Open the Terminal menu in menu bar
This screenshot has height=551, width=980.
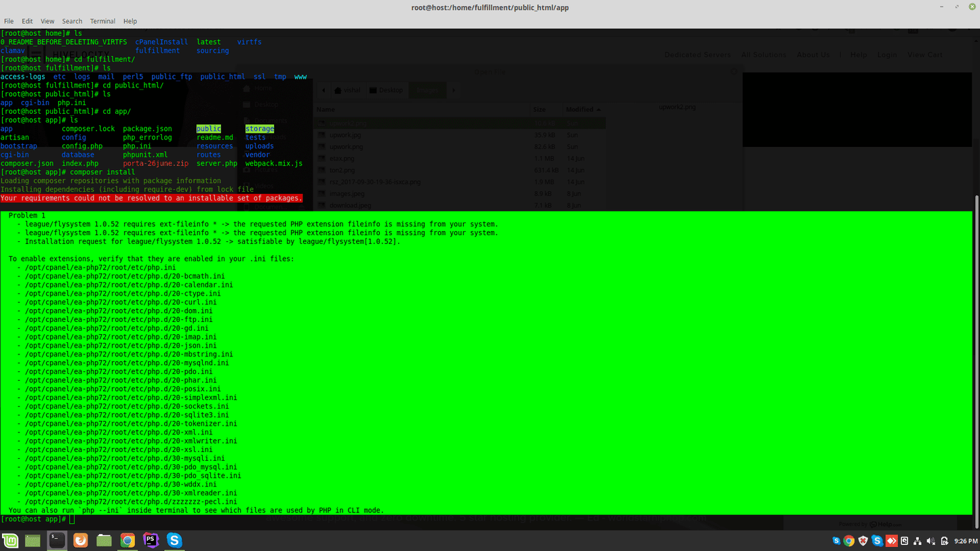(x=102, y=21)
